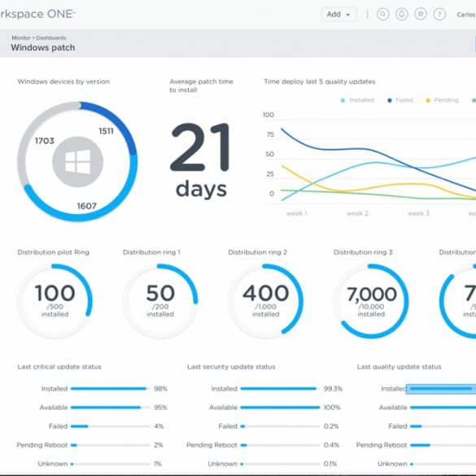Viewport: 476px width, 476px height.
Task: Click Distribution pilot Ring 100 installed gauge
Action: coord(55,301)
